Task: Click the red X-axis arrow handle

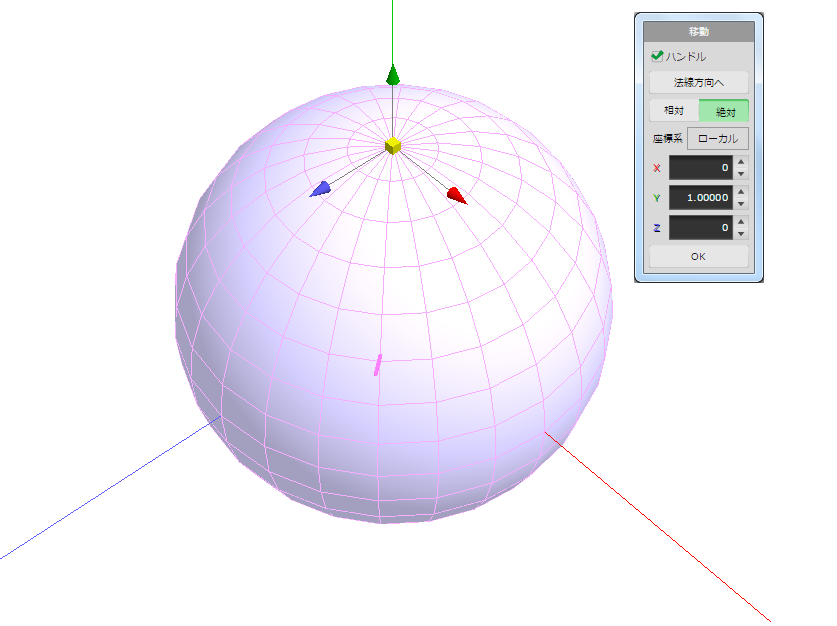Action: click(x=456, y=195)
